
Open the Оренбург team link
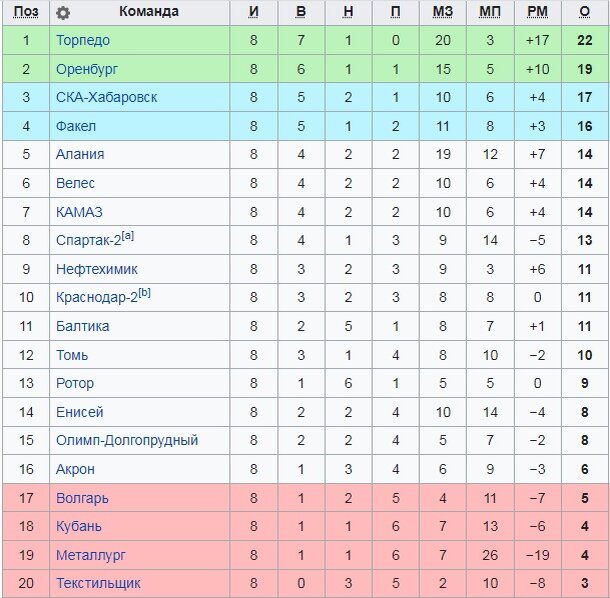click(x=86, y=69)
